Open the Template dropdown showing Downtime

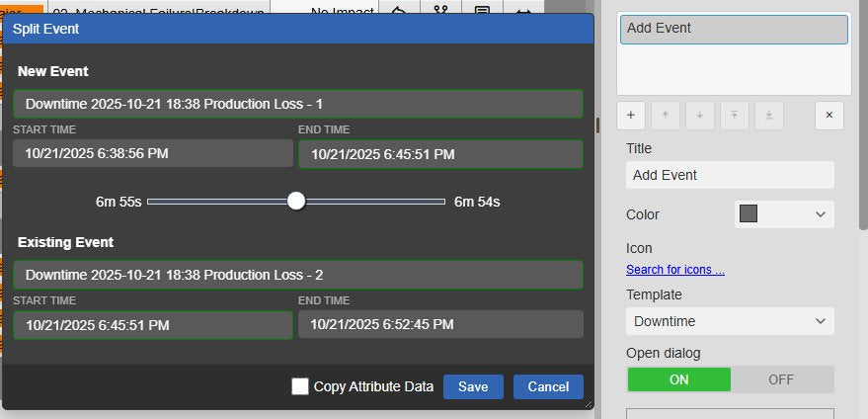coord(730,321)
